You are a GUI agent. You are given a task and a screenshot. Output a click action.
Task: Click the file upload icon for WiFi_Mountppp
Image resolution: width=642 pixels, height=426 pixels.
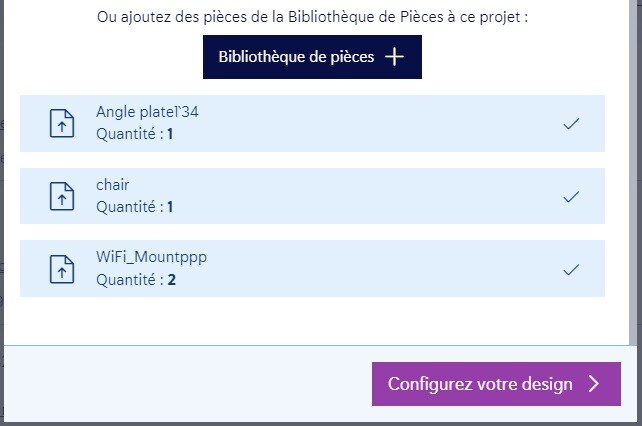[x=62, y=269]
